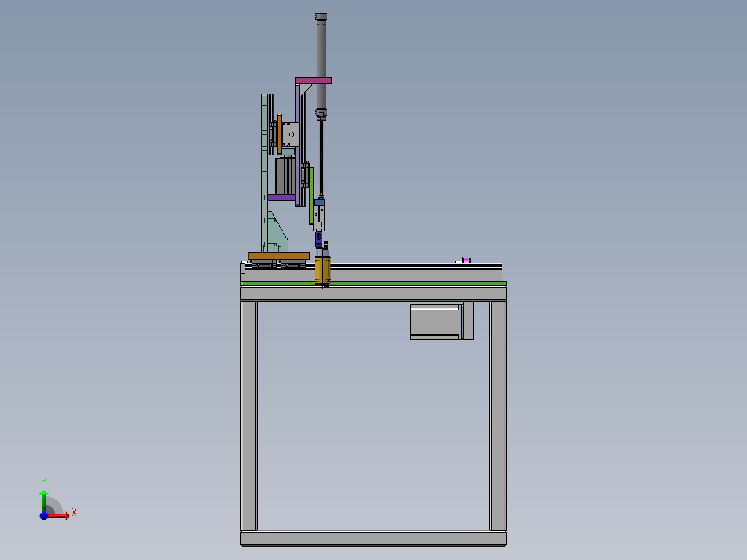Viewport: 747px width, 560px height.
Task: Select the right leg of the table frame
Action: 498,416
